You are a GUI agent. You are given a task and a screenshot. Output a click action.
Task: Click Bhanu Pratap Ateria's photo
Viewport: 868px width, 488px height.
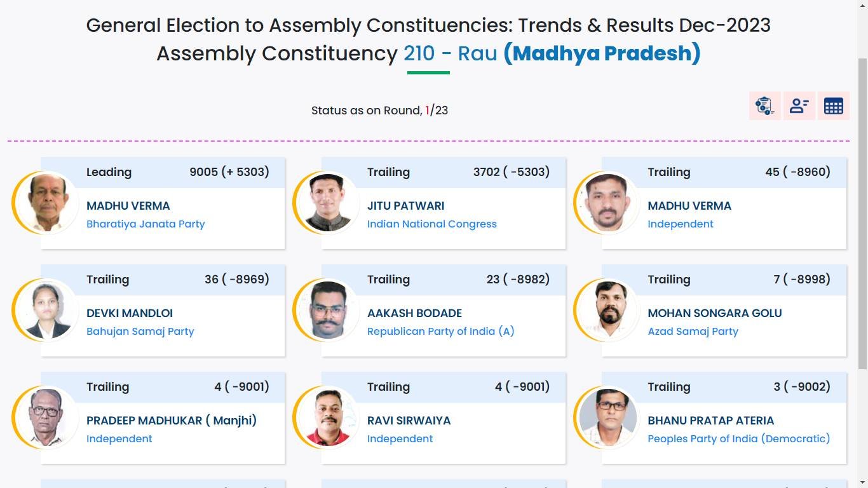click(609, 417)
